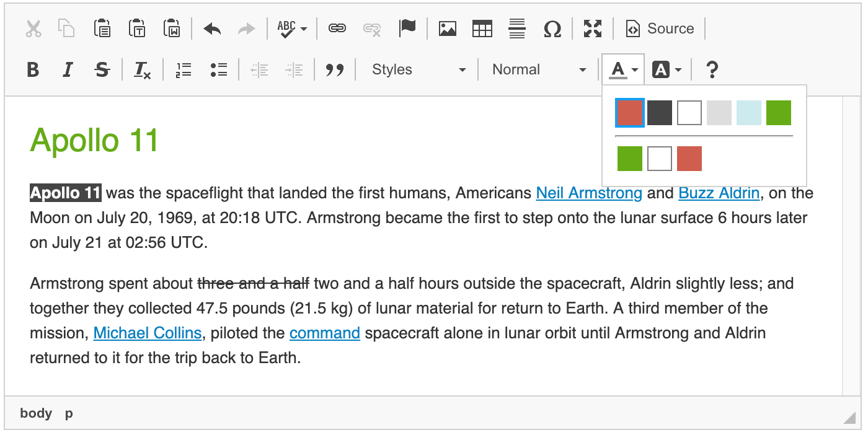Undo the last action
Screen dimensions: 868x435
coord(212,29)
